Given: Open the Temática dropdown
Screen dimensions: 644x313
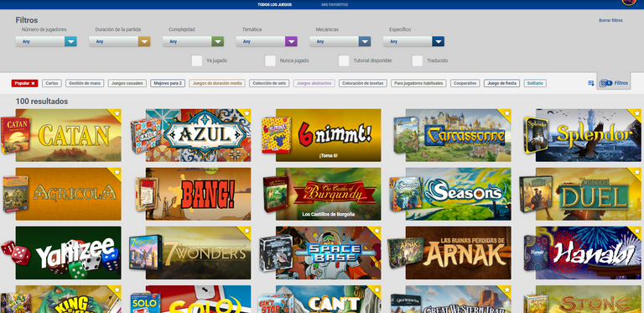Looking at the screenshot, I should [x=267, y=41].
